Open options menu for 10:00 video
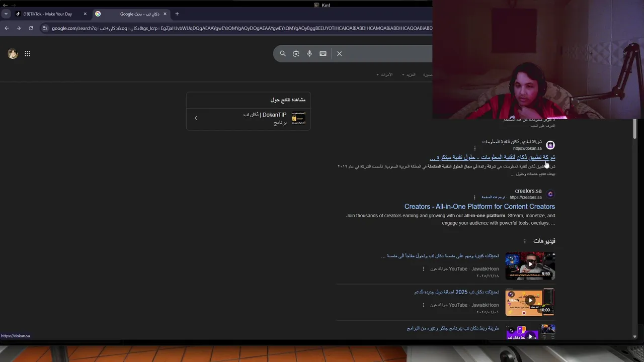The image size is (644, 362). pos(424,305)
